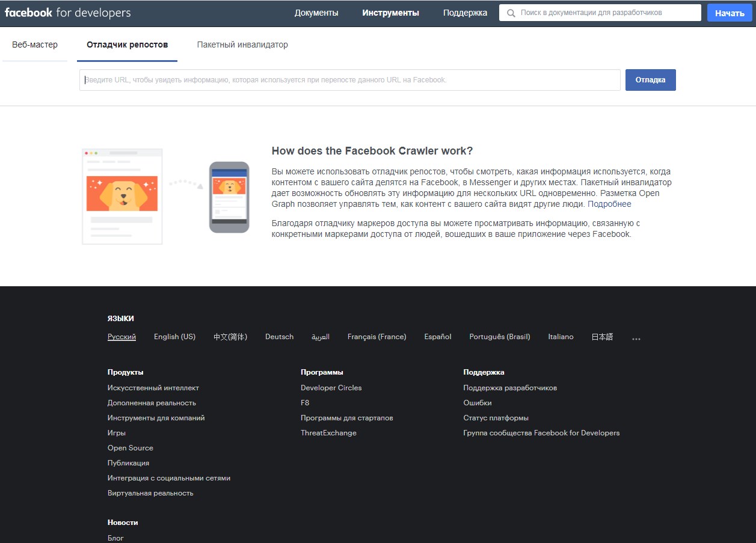Open Программы для стартапов link

(x=347, y=418)
